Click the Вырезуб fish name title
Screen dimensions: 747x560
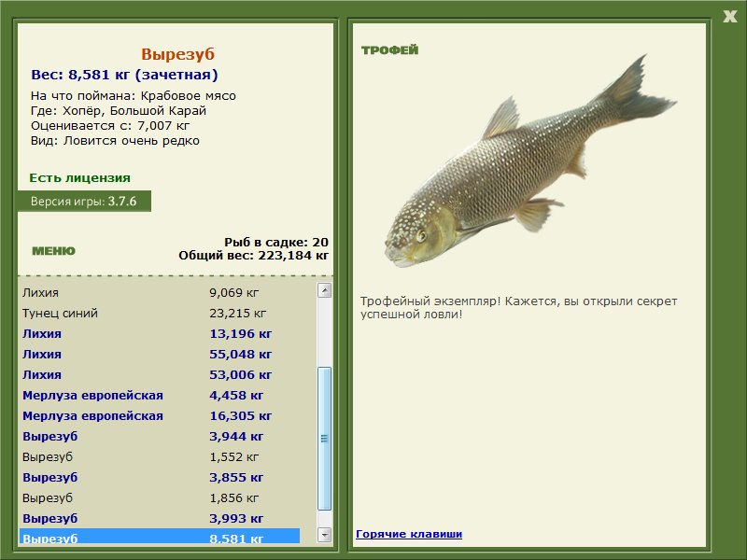tap(177, 54)
